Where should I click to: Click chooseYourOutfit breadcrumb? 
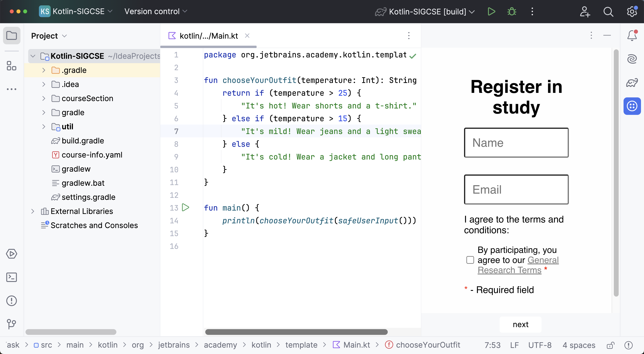pos(422,345)
